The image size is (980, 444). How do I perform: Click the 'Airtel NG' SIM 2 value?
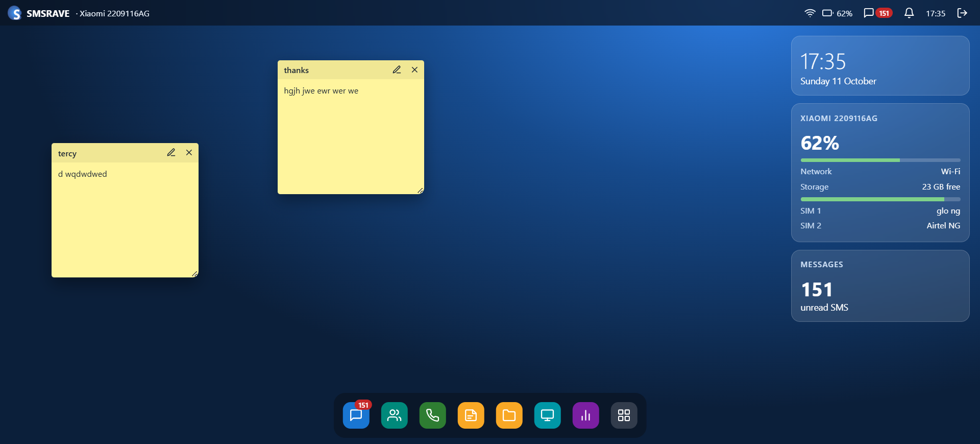tap(943, 226)
